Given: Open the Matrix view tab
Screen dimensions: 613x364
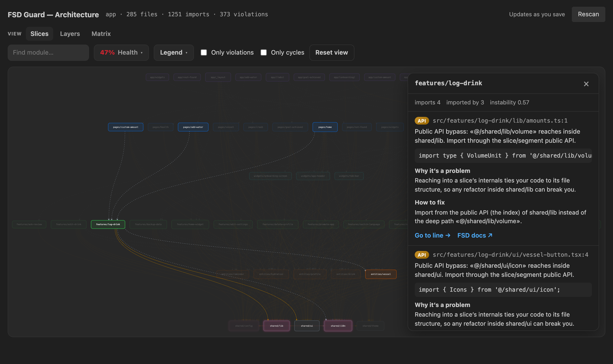Looking at the screenshot, I should pyautogui.click(x=101, y=34).
